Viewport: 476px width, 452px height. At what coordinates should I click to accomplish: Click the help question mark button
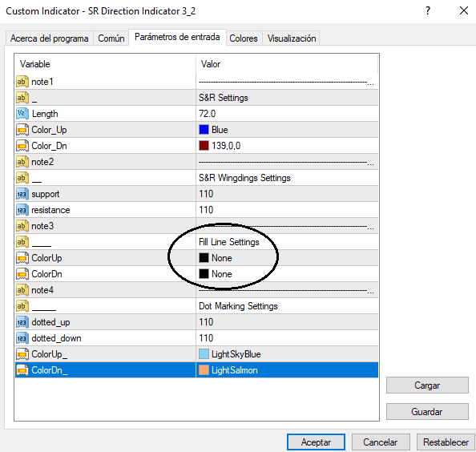tap(428, 11)
